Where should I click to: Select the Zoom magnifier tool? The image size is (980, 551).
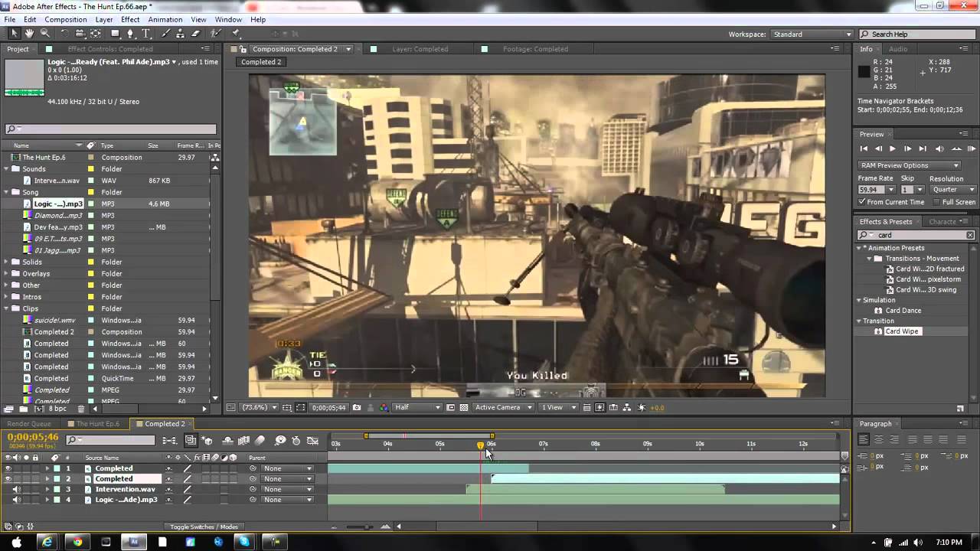[x=45, y=34]
